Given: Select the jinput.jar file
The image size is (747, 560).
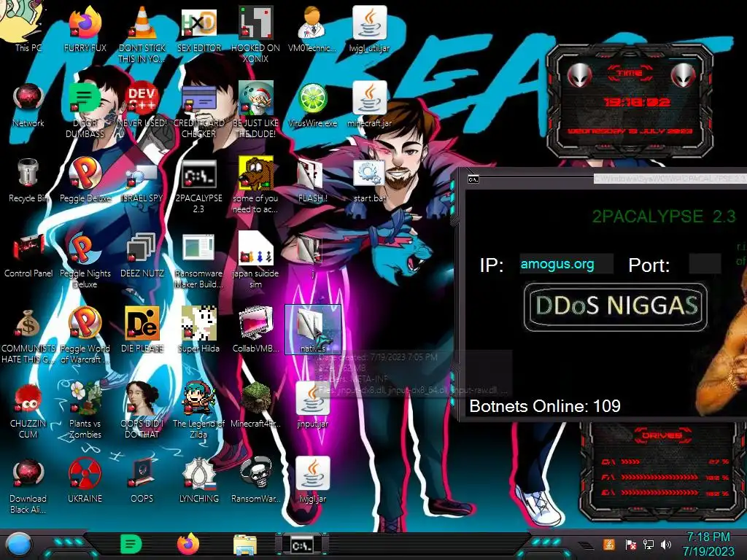Looking at the screenshot, I should 312,404.
